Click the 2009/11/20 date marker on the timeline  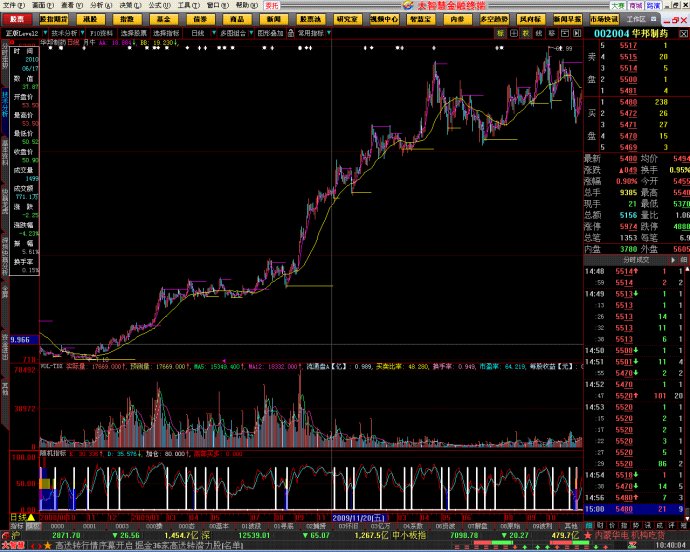point(358,518)
